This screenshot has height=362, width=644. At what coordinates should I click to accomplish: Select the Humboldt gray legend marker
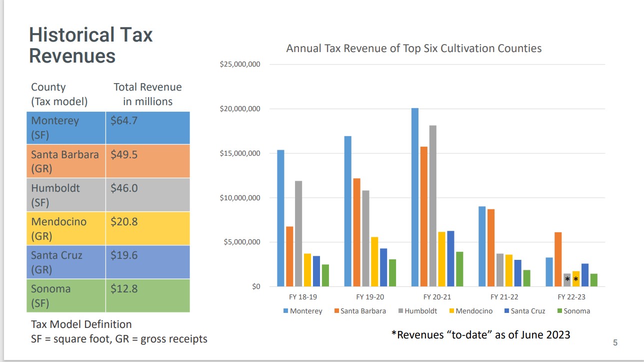400,311
